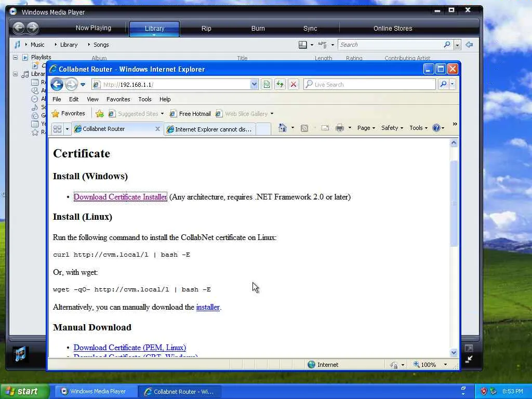Click Download Certificate (PEM, Linux) link

pyautogui.click(x=129, y=348)
